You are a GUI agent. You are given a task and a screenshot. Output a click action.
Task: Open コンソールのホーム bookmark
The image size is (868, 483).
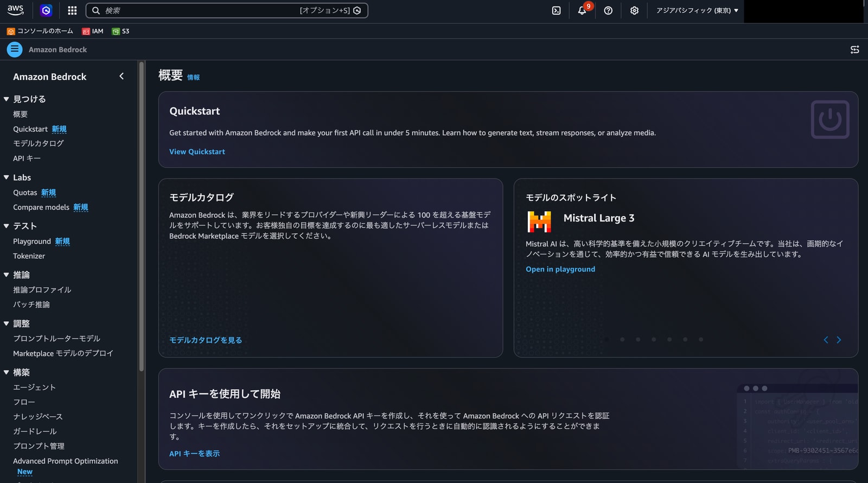click(40, 31)
